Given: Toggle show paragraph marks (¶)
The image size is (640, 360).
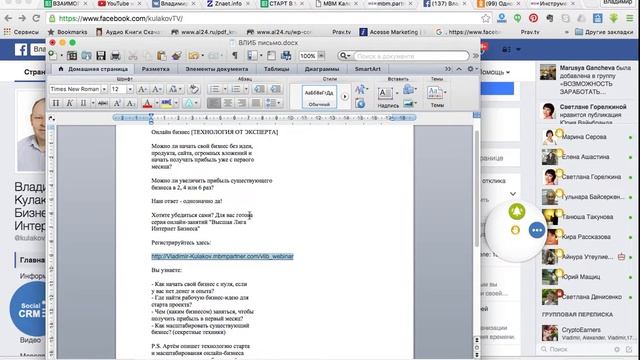Looking at the screenshot, I should 235,56.
